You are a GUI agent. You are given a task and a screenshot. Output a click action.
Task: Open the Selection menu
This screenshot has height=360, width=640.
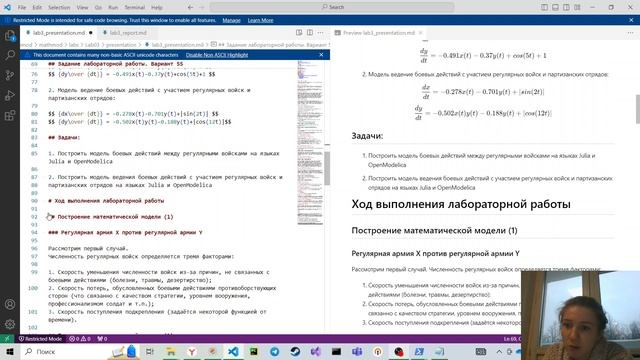59,7
